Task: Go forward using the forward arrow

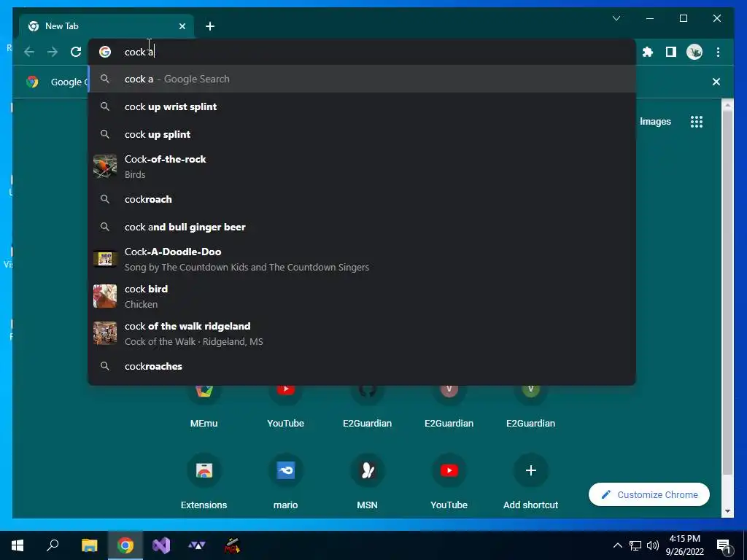Action: click(53, 52)
